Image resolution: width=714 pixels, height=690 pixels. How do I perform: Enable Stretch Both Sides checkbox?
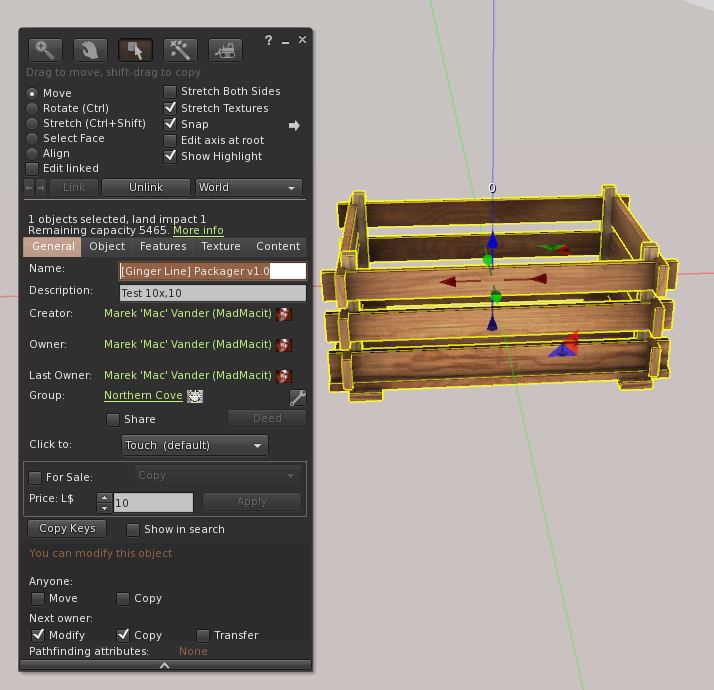(171, 92)
